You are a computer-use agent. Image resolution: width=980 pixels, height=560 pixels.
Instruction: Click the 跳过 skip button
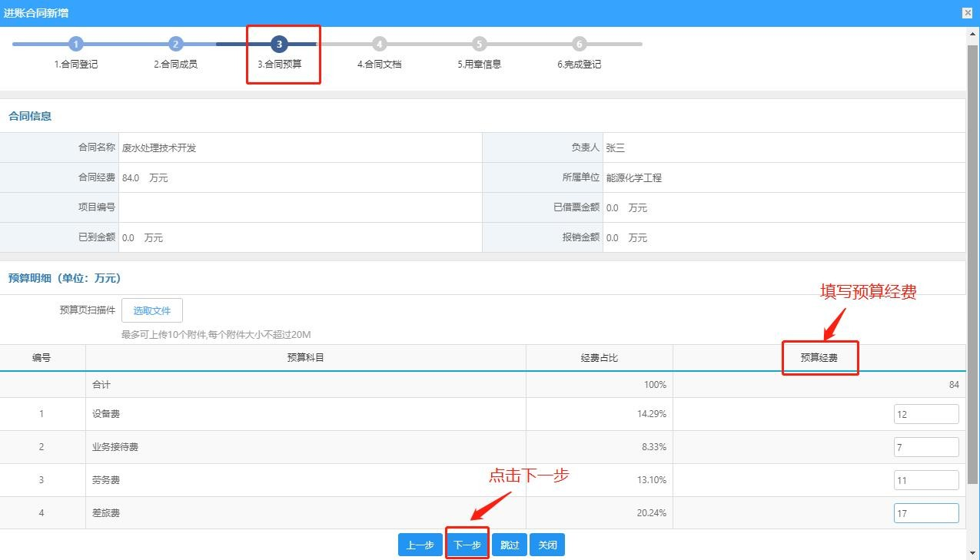510,545
